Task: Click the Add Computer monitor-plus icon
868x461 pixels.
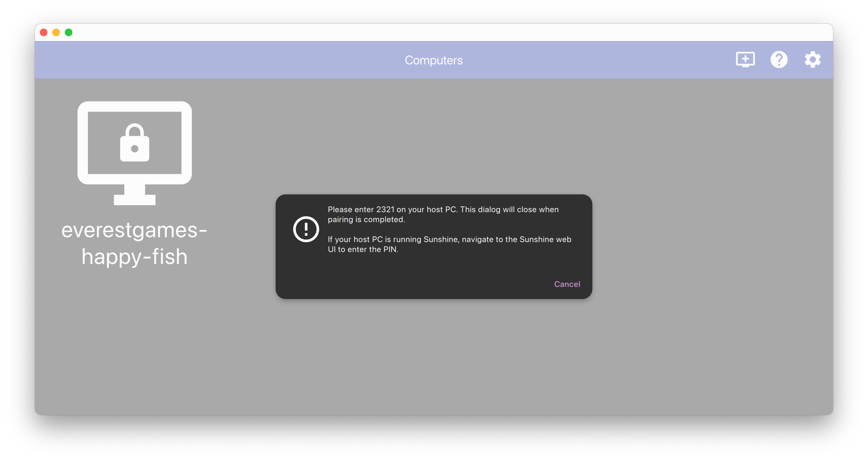Action: tap(745, 59)
